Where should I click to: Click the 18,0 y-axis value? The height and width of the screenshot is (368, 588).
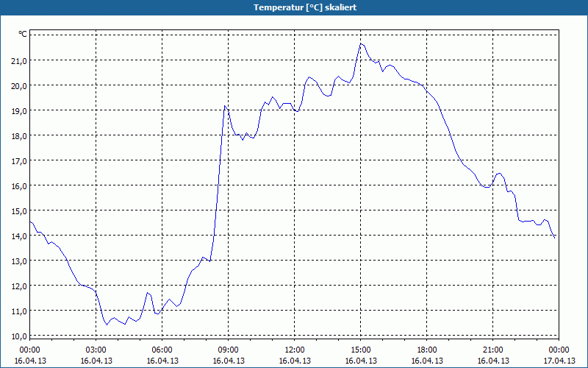(20, 136)
